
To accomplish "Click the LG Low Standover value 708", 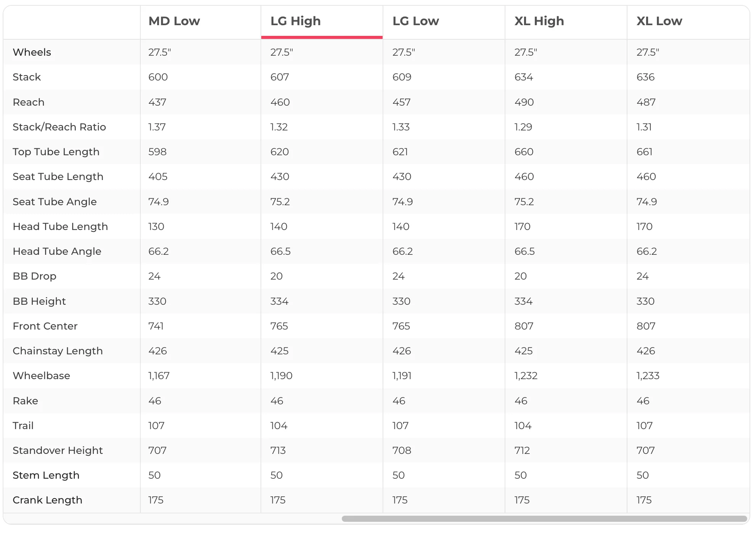I will coord(402,450).
